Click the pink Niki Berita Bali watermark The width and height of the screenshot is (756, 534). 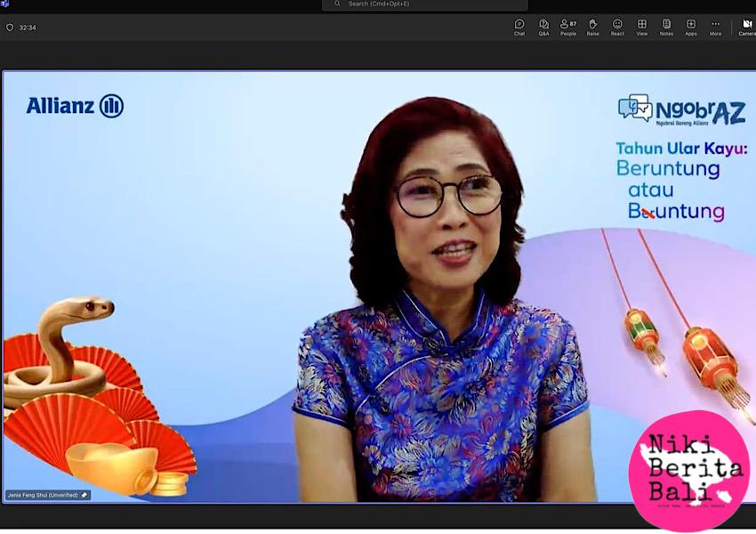click(688, 470)
